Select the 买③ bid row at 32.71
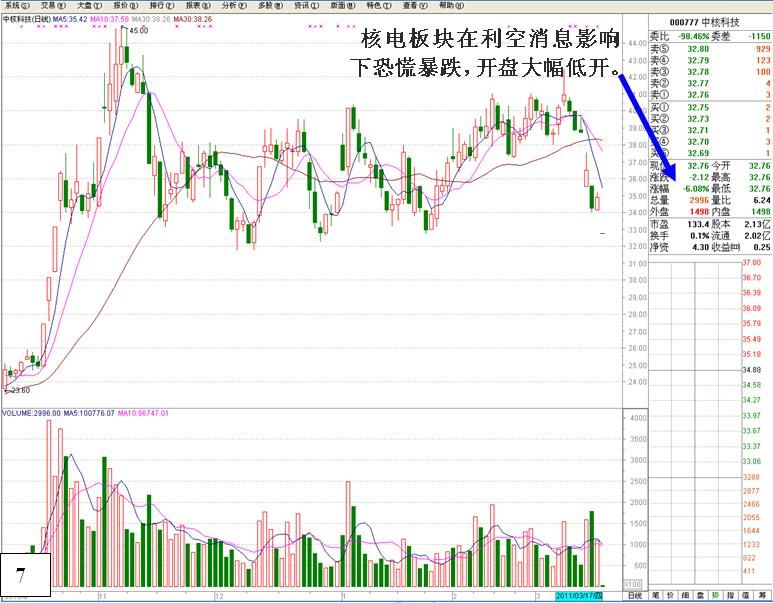The image size is (773, 603). (710, 130)
